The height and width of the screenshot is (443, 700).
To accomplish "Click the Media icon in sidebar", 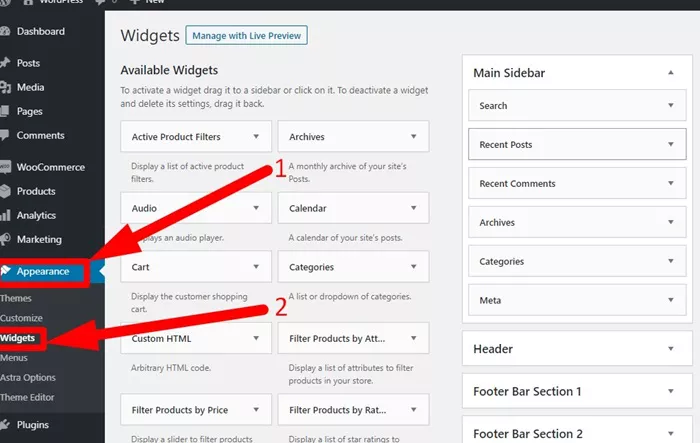I will pyautogui.click(x=5, y=87).
